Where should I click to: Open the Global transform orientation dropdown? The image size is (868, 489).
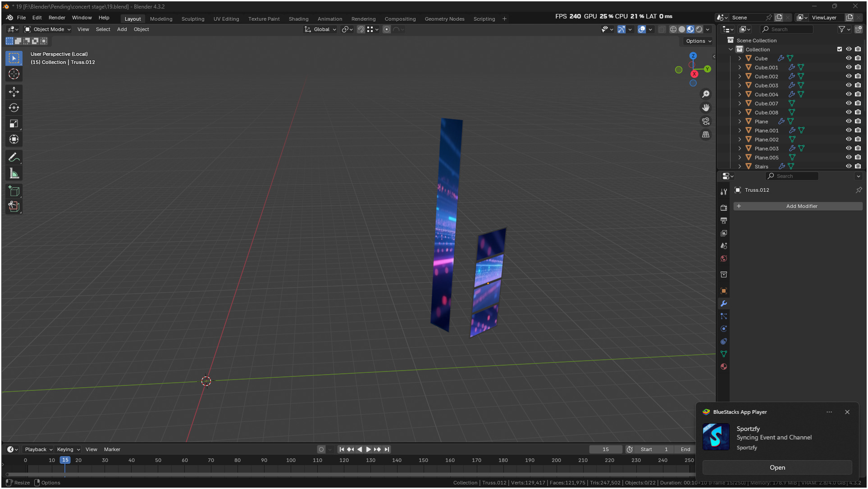click(x=321, y=29)
